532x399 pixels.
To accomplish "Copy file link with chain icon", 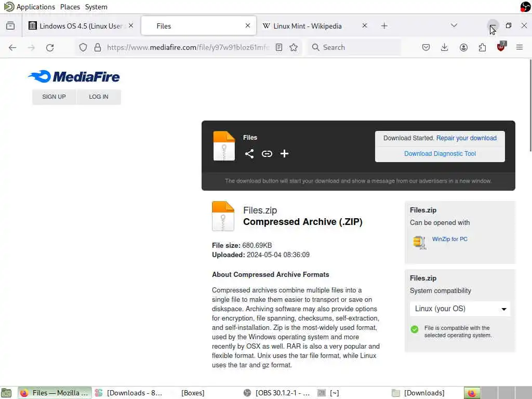I will (267, 154).
